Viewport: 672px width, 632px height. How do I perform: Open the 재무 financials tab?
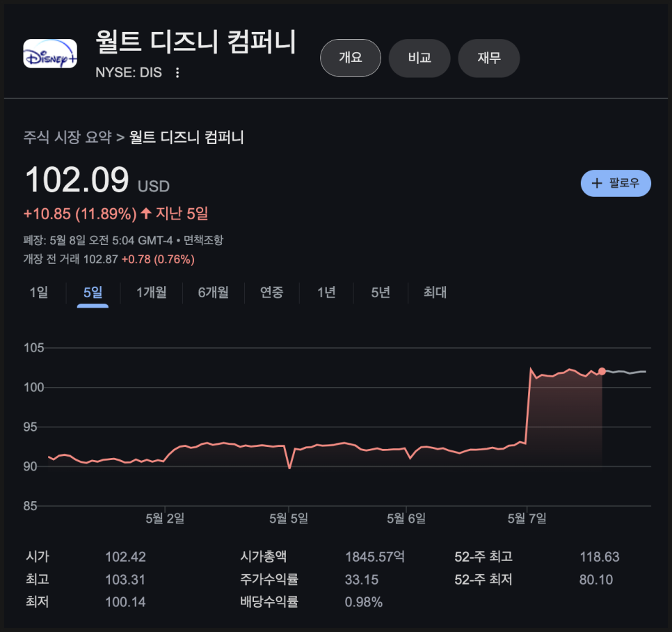coord(489,58)
